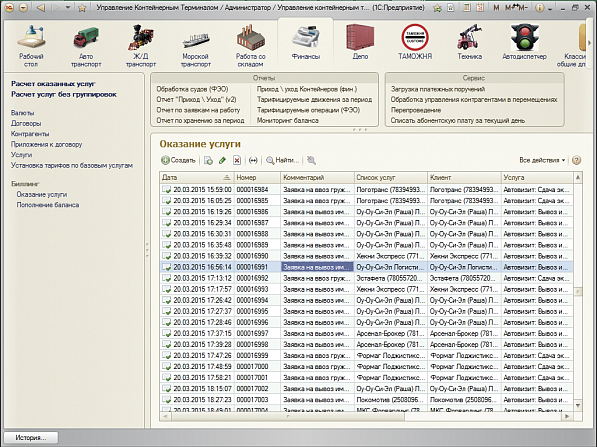This screenshot has width=597, height=447.
Task: Select Пополнение баланса under Биллинг
Action: tap(48, 205)
